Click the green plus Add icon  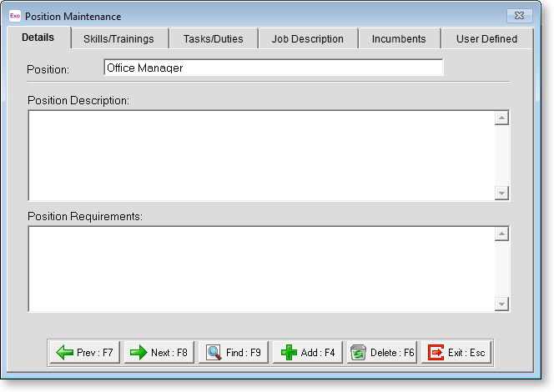[x=289, y=353]
